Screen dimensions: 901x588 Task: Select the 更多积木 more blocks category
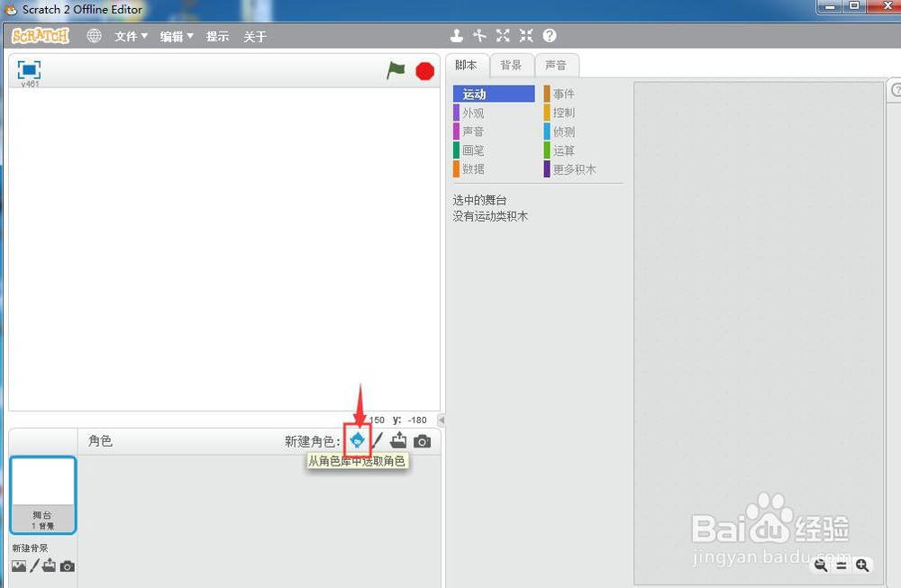(x=583, y=168)
